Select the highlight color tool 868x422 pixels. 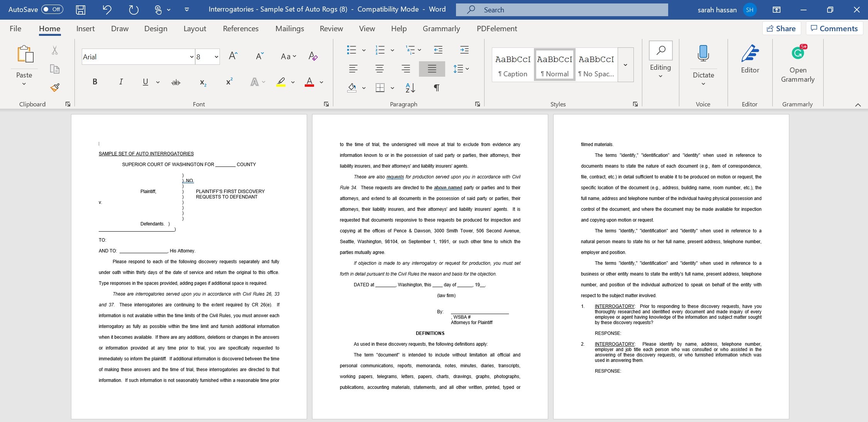[x=280, y=82]
